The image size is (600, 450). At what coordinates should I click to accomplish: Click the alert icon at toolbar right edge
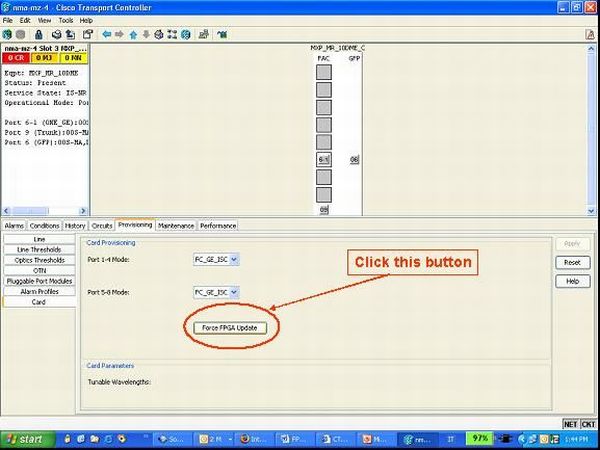590,35
